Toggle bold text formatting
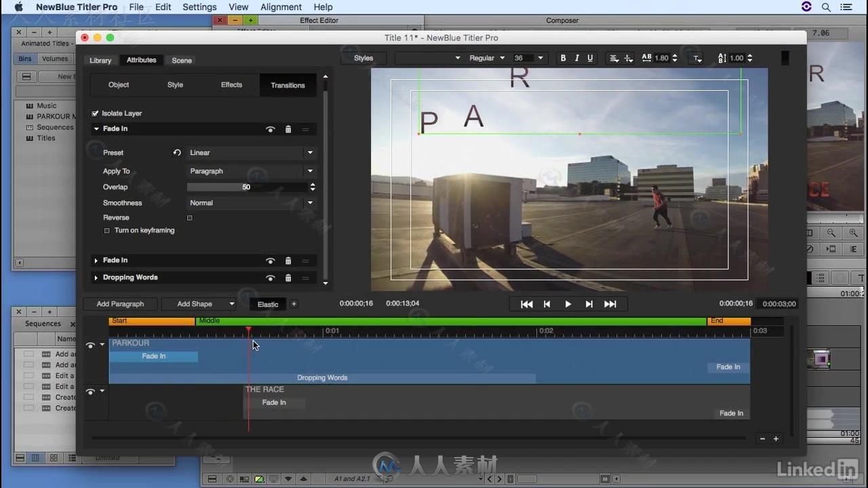This screenshot has height=488, width=868. point(563,58)
